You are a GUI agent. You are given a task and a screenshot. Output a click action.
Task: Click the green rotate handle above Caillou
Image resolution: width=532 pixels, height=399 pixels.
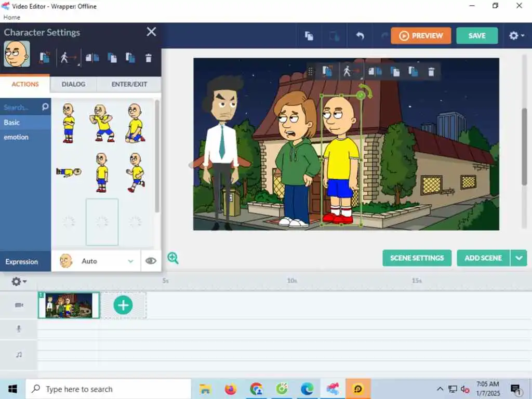361,96
